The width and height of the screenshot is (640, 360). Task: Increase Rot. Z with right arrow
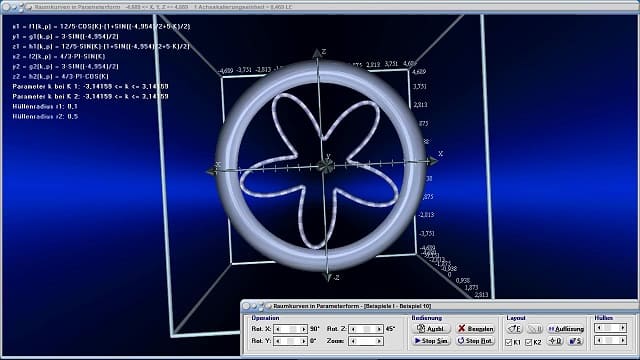379,329
